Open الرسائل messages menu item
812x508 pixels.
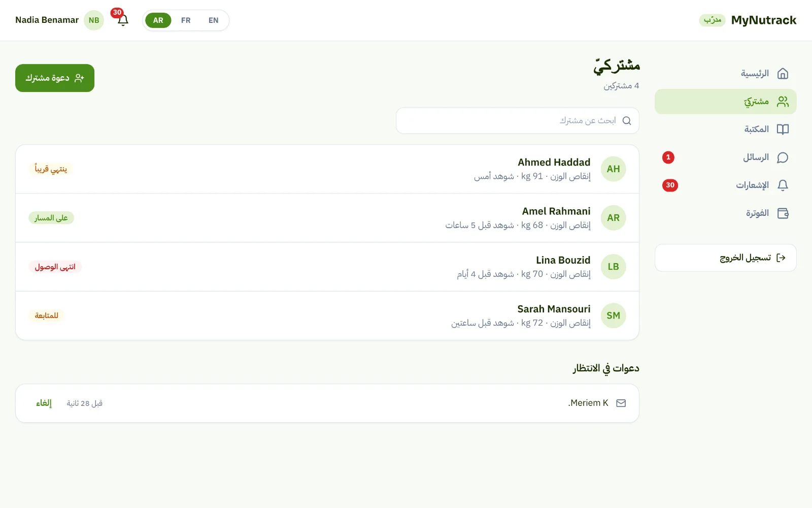coord(726,157)
